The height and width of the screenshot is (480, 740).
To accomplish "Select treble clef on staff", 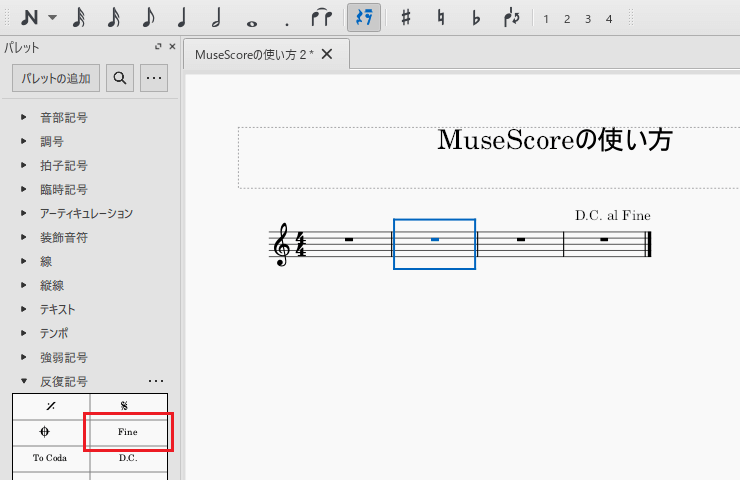I will pos(282,245).
